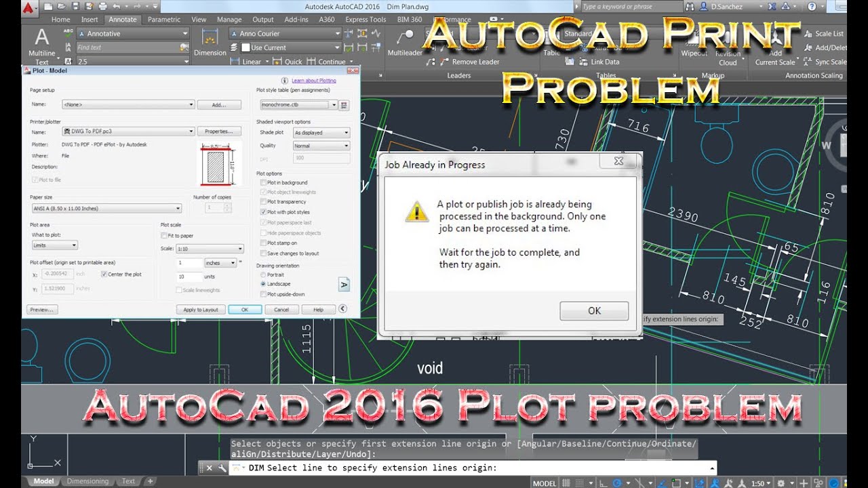
Task: Click the Save disk quick-access icon
Action: coord(75,7)
